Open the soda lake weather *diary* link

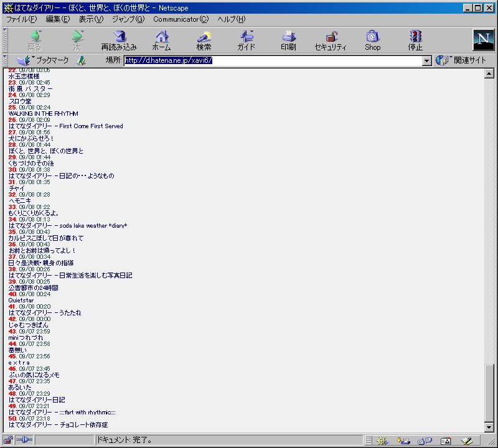pos(68,226)
